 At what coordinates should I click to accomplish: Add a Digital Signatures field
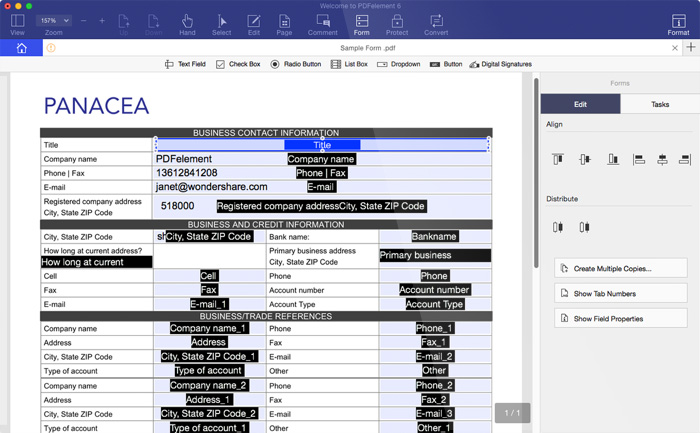click(500, 64)
